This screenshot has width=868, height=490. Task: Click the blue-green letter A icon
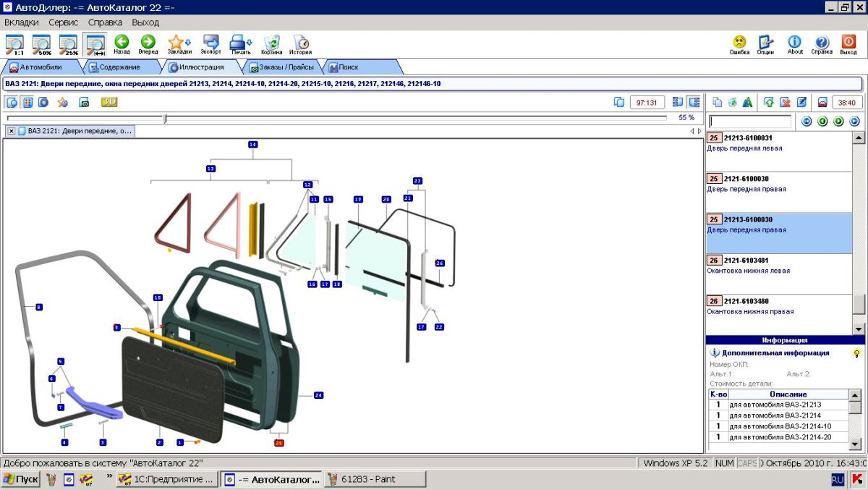pos(747,102)
